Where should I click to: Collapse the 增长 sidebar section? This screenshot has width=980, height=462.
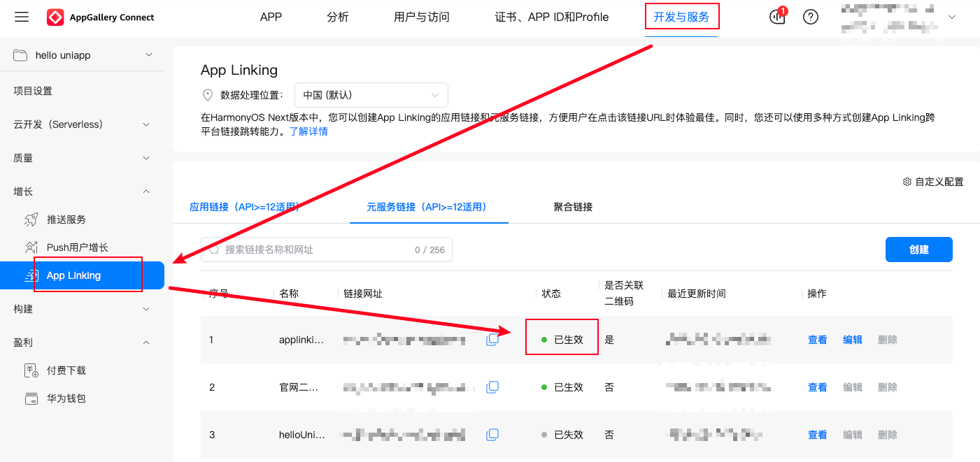tap(146, 192)
